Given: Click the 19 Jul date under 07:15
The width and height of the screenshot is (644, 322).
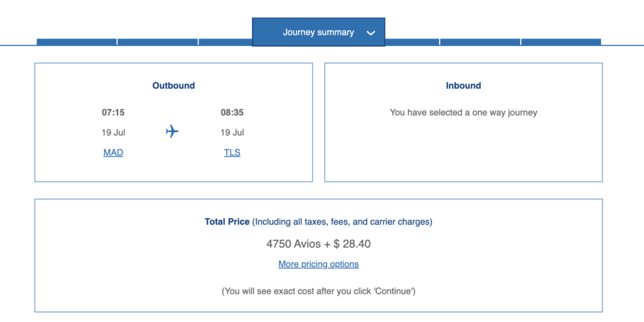Looking at the screenshot, I should (x=113, y=132).
